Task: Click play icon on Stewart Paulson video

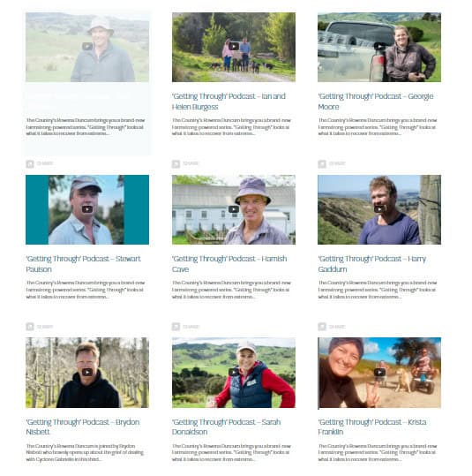Action: (87, 209)
